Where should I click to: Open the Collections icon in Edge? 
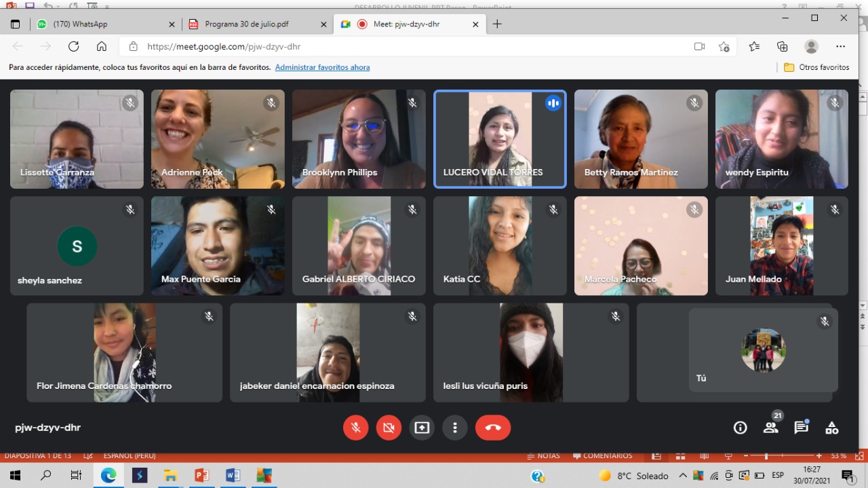[x=783, y=46]
